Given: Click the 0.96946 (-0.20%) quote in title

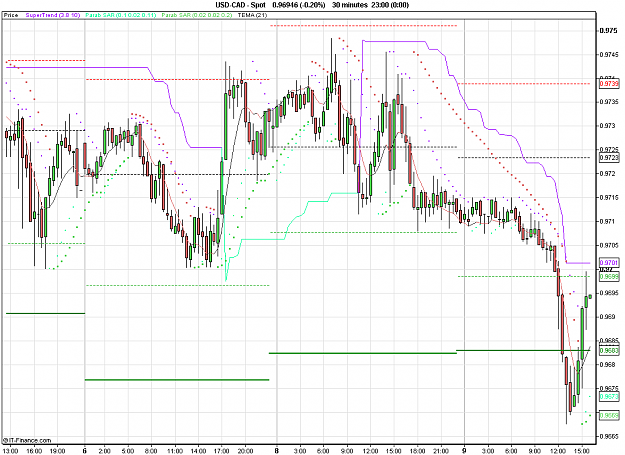Looking at the screenshot, I should tap(299, 5).
